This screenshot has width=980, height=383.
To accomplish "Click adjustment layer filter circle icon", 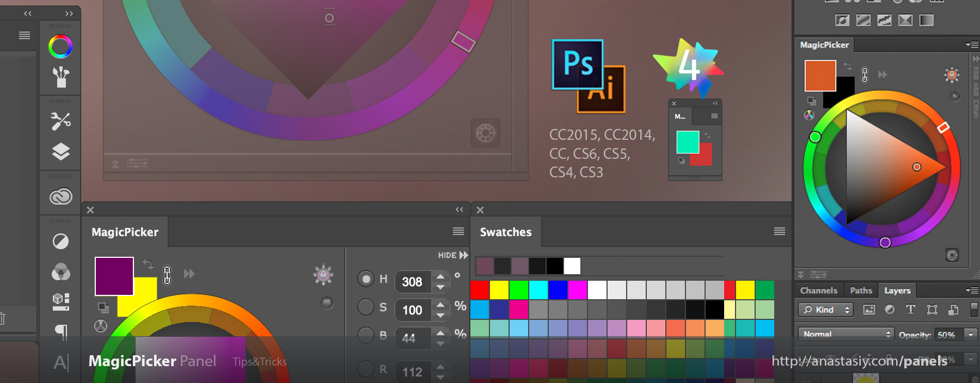I will [890, 310].
